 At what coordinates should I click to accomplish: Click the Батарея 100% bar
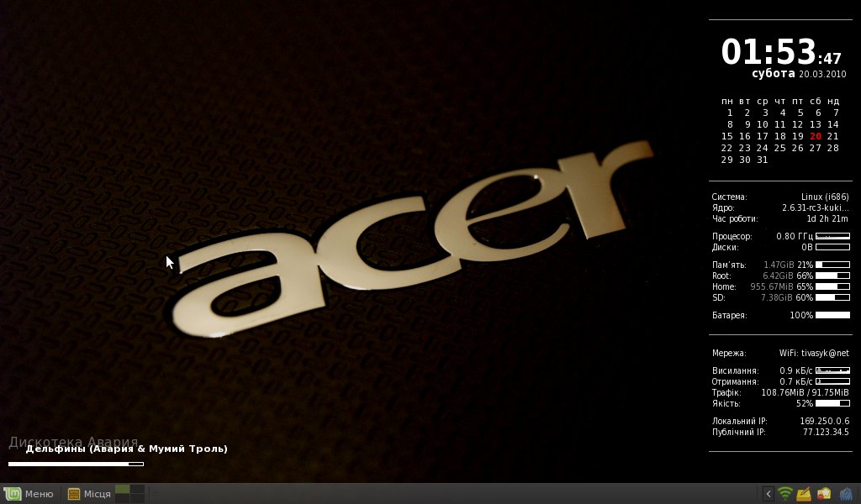click(832, 315)
